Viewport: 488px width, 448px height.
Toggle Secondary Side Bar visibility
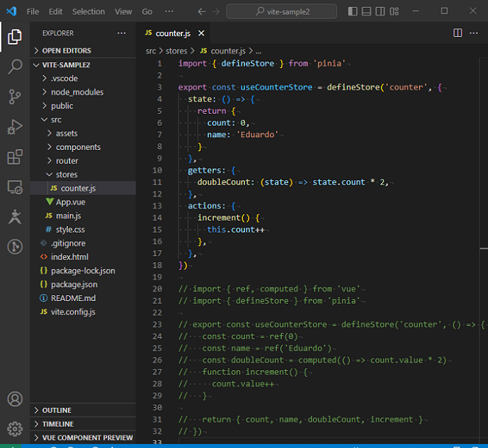tap(380, 11)
